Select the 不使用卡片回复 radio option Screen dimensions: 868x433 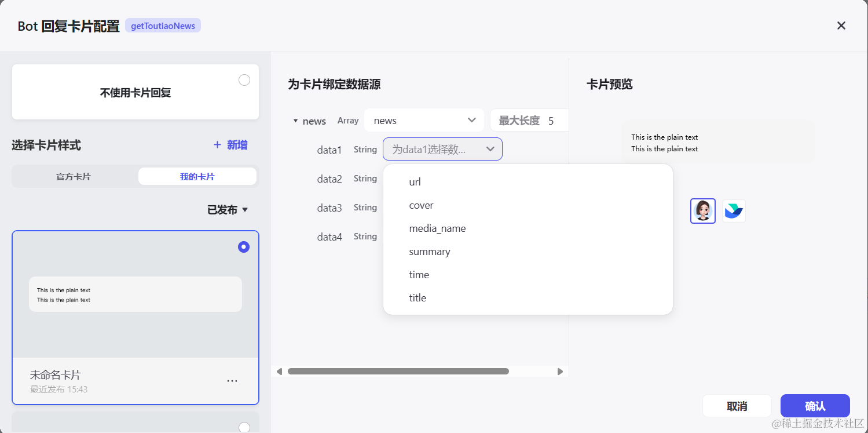244,80
